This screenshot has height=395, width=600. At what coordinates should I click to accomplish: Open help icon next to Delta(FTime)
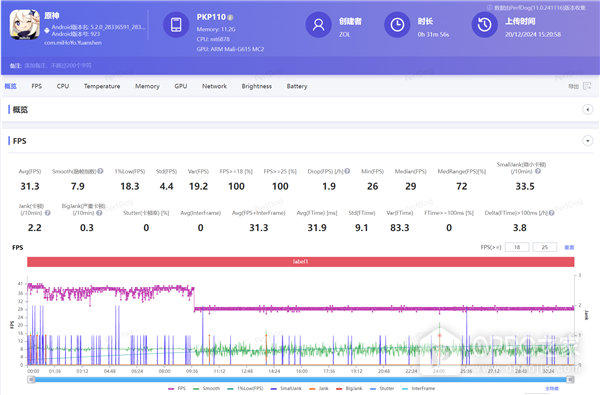(x=551, y=213)
